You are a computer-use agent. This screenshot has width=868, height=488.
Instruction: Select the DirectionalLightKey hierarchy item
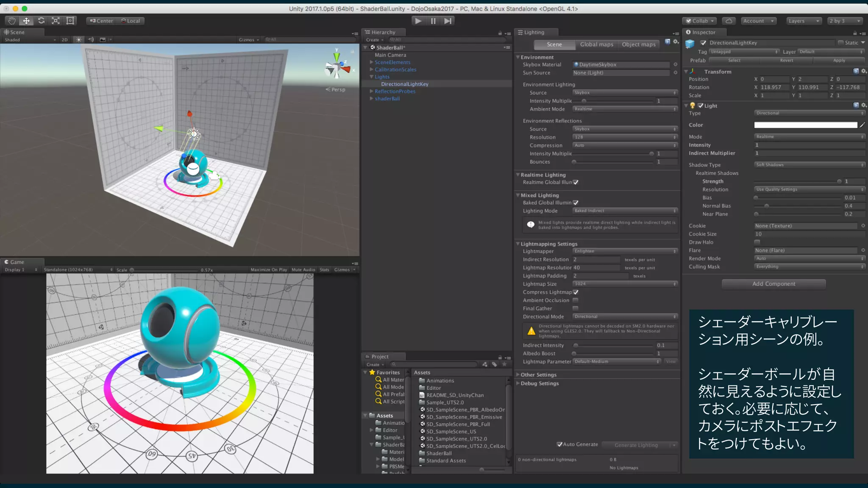(x=404, y=84)
